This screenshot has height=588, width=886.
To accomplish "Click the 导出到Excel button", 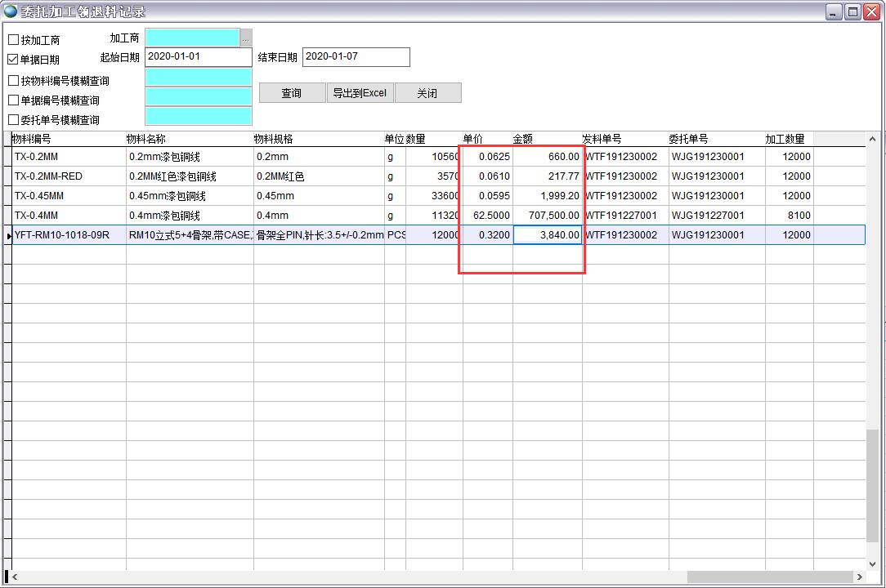I will [x=360, y=93].
